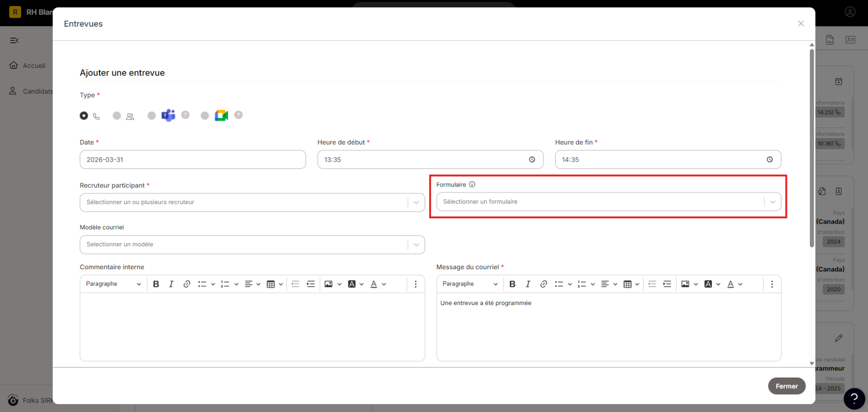Select the phone interview type radio
This screenshot has height=412, width=868.
point(84,115)
